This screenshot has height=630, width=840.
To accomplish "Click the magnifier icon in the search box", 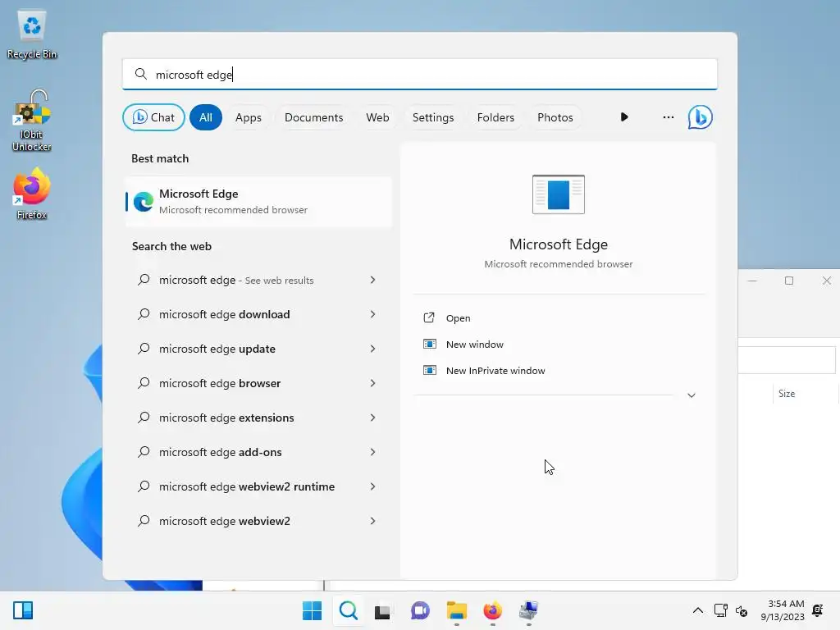I will (x=141, y=74).
